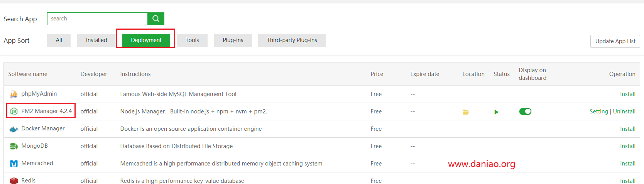Click the MongoDB database icon
This screenshot has height=184, width=644.
pyautogui.click(x=14, y=146)
